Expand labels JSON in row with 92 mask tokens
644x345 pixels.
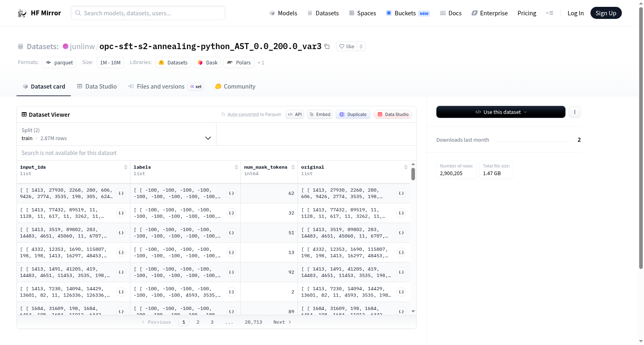click(x=231, y=272)
